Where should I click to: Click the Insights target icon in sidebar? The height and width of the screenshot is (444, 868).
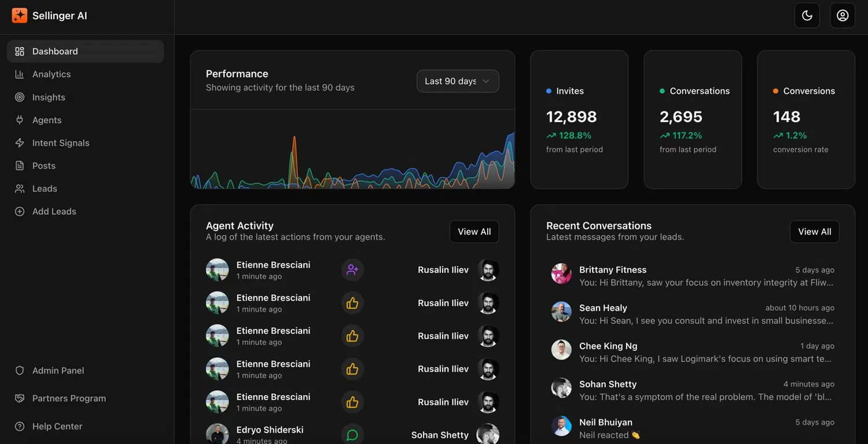click(20, 97)
